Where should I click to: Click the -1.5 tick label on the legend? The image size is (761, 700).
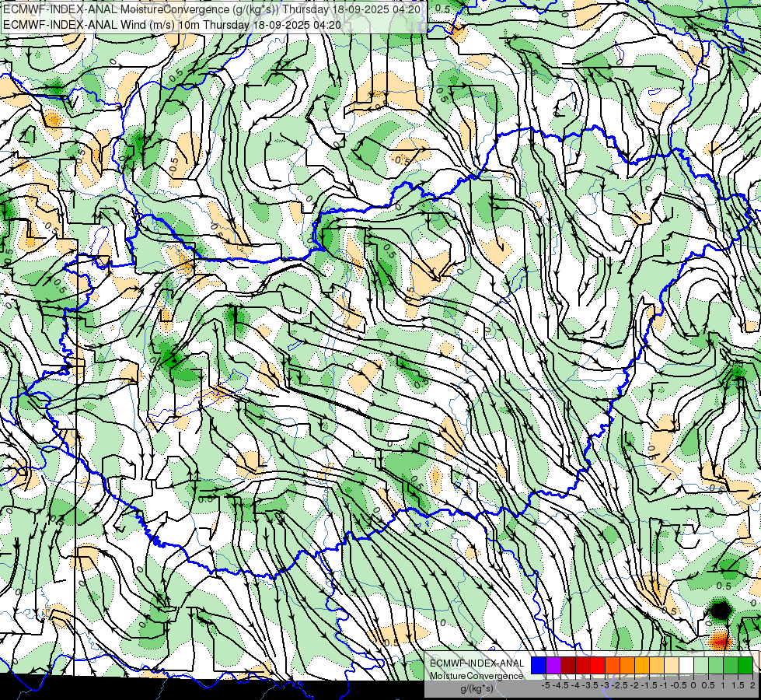coord(651,685)
